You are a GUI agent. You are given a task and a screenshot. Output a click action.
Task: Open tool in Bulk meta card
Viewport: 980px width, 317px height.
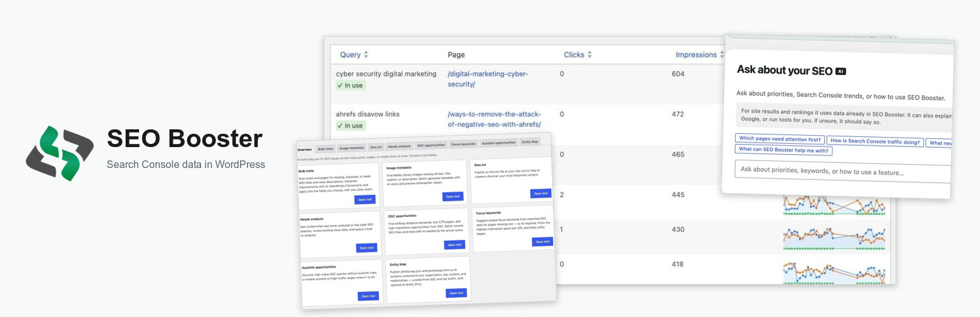click(x=365, y=200)
